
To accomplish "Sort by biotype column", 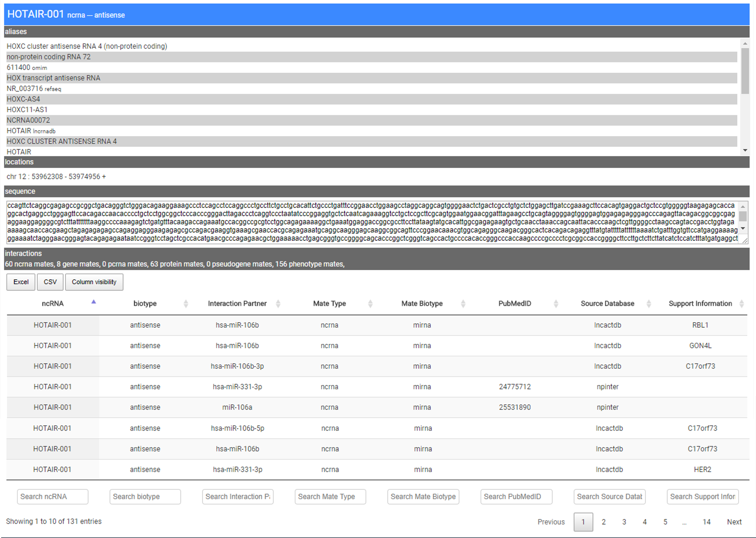I will point(185,304).
